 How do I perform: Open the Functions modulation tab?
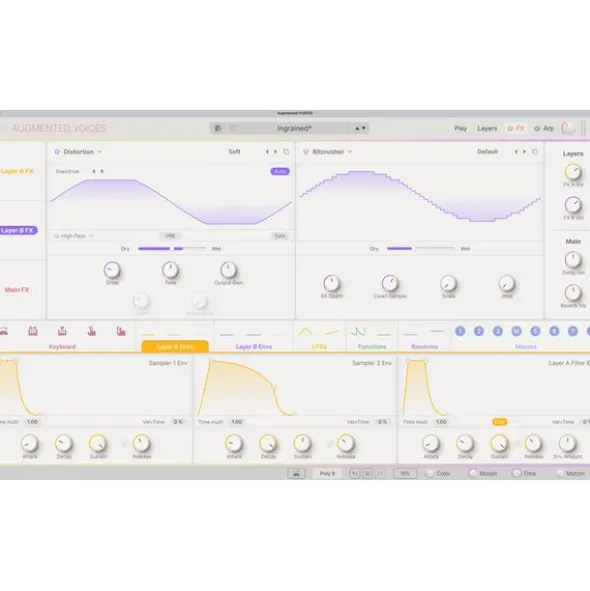click(x=372, y=346)
